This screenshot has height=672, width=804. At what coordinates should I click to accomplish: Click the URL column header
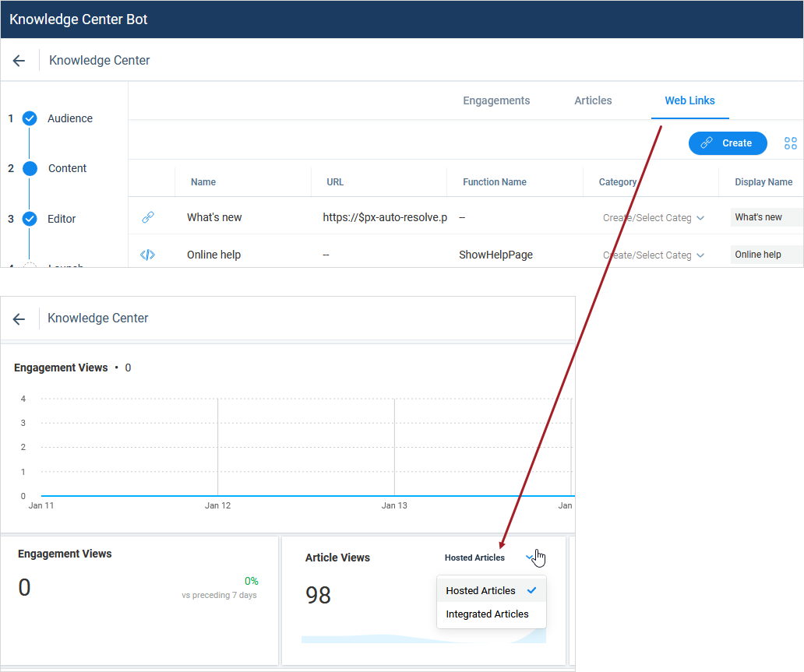click(x=335, y=182)
